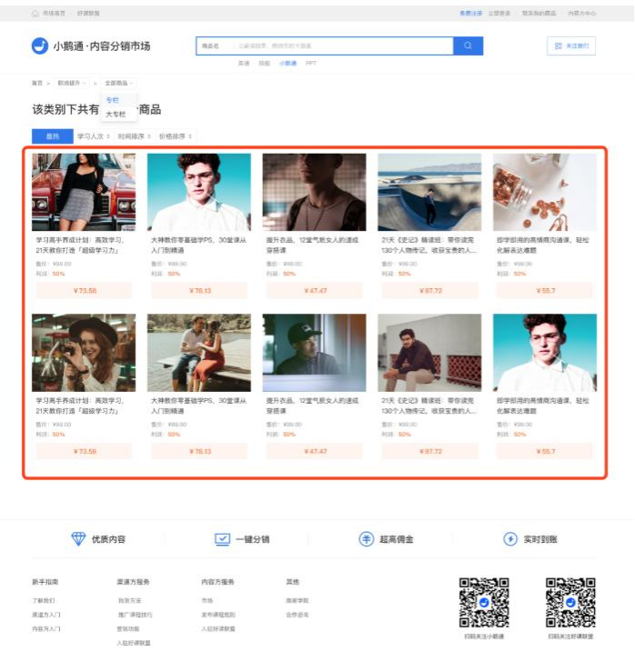
Task: Open 了解我们 under 新手指南
Action: click(x=44, y=600)
